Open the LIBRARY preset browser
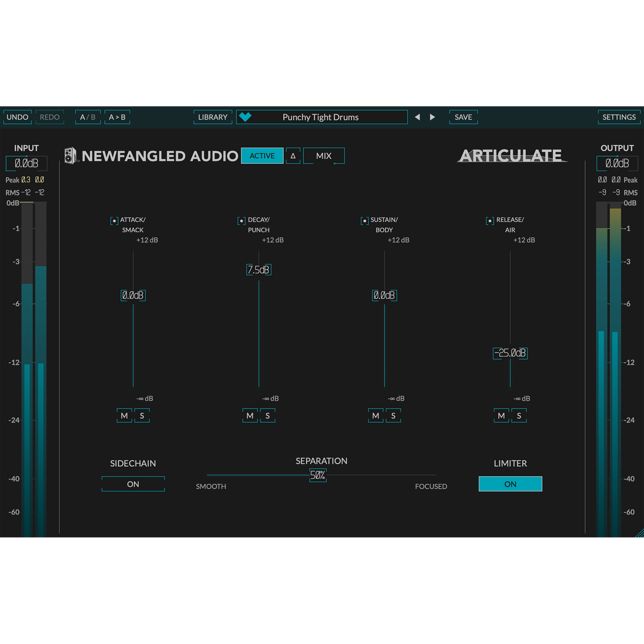Image resolution: width=644 pixels, height=644 pixels. [x=213, y=117]
